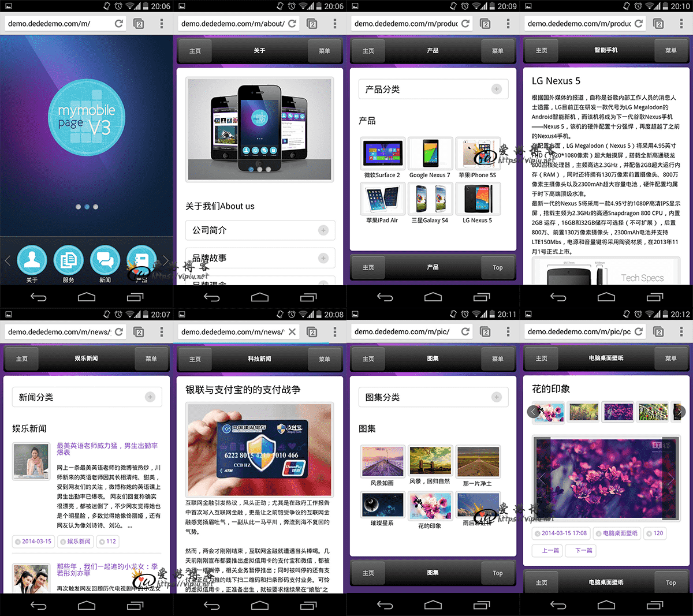Open tab switcher on the 智能手机 page browser
Screen dimensions: 693x616
coord(658,24)
